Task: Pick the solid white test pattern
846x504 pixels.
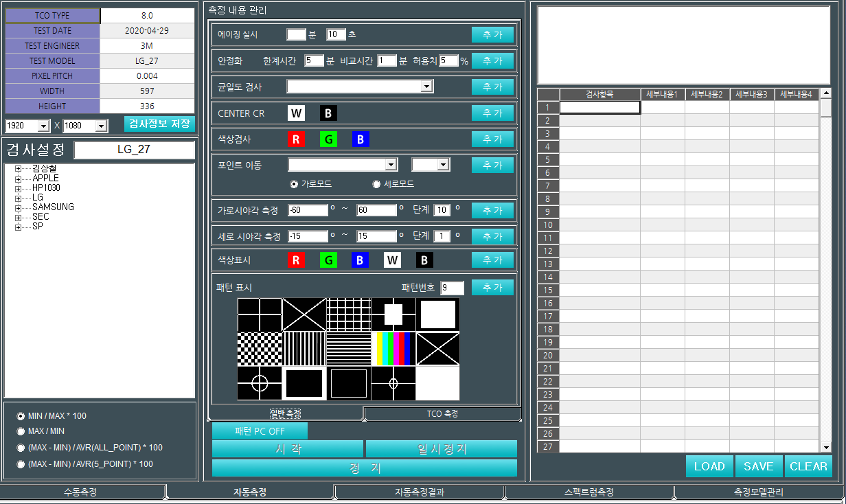Action: [438, 383]
